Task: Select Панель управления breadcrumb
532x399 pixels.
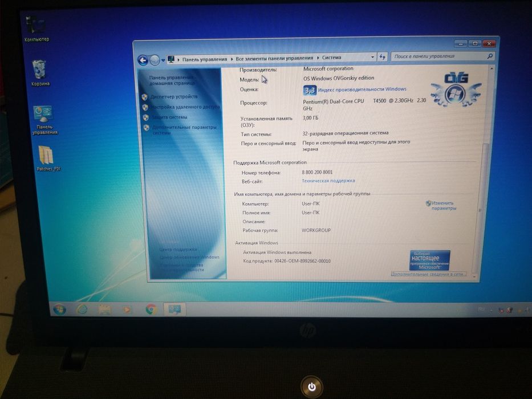Action: pyautogui.click(x=205, y=59)
